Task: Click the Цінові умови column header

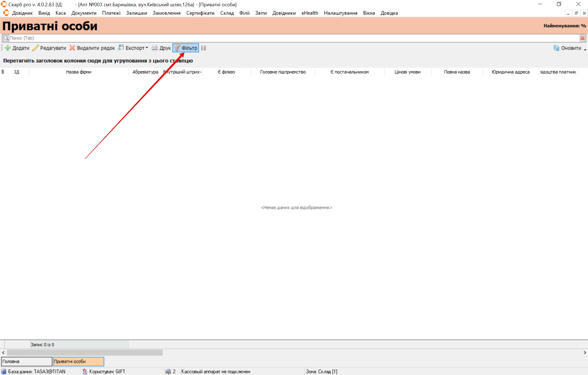Action: click(407, 72)
